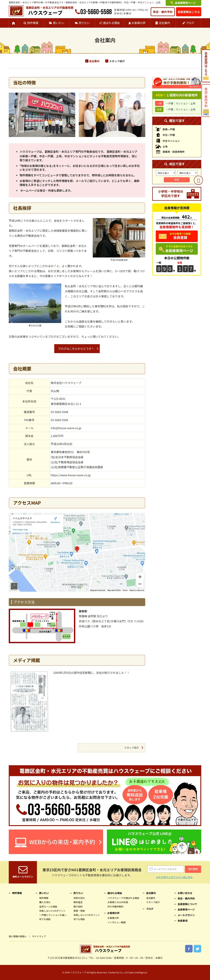Open the 売りたい menu

point(82,23)
